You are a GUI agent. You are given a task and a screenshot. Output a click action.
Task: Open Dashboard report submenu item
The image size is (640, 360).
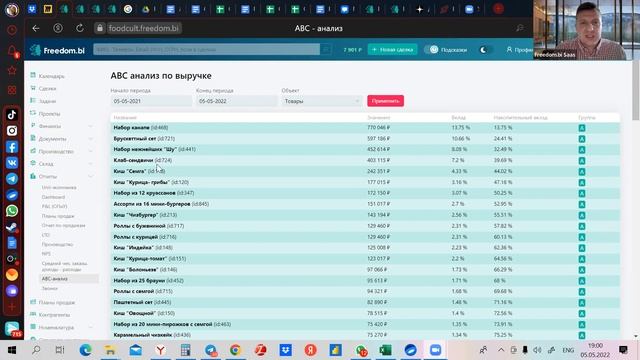[53, 197]
